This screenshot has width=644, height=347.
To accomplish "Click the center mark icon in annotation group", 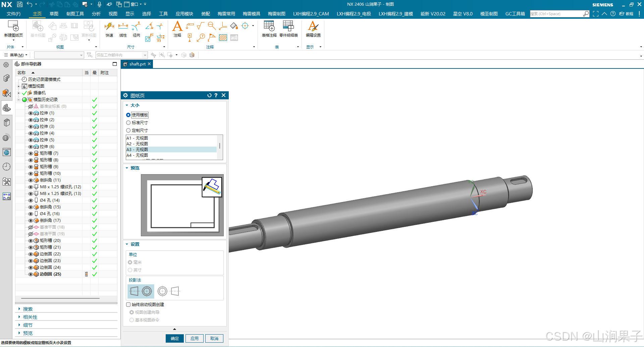I will 245,26.
